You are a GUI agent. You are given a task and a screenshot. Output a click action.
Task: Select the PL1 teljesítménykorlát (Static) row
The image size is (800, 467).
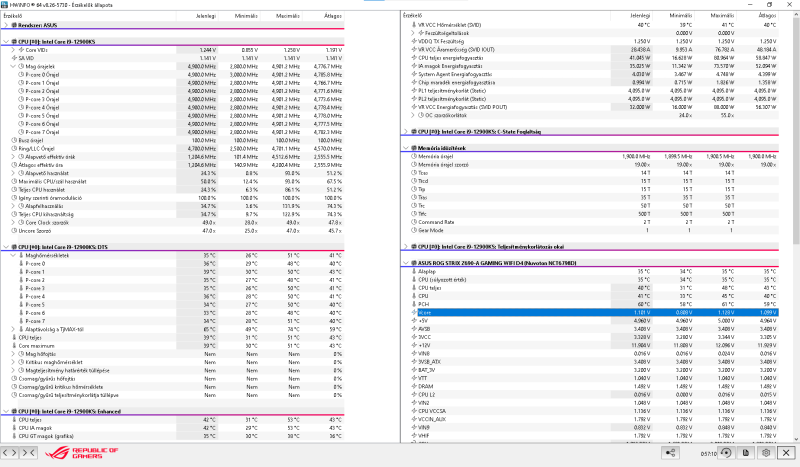590,91
